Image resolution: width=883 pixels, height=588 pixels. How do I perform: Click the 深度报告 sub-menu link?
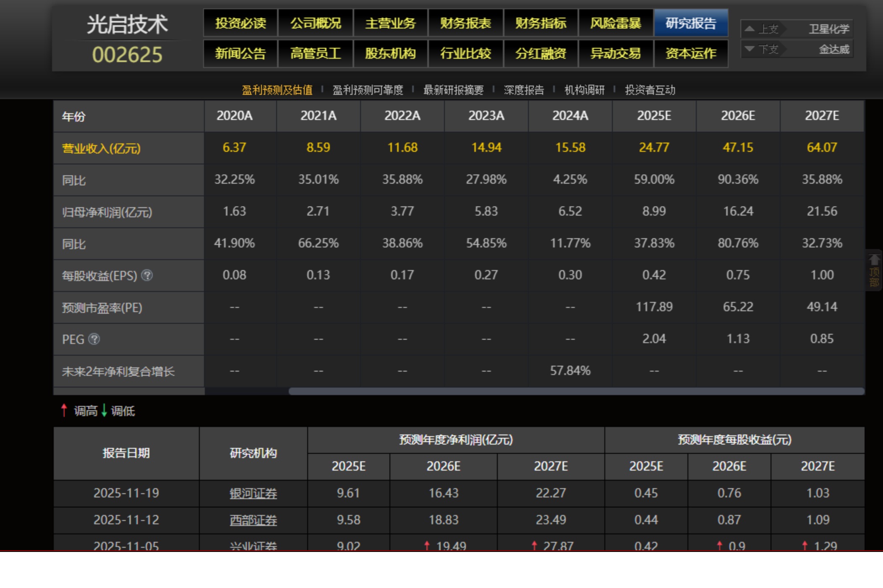(x=523, y=90)
